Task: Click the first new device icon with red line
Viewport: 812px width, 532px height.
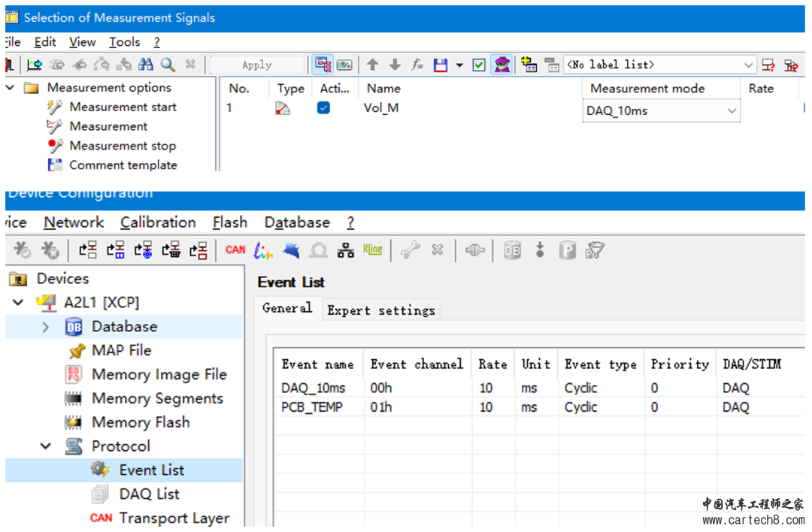Action: tap(88, 250)
